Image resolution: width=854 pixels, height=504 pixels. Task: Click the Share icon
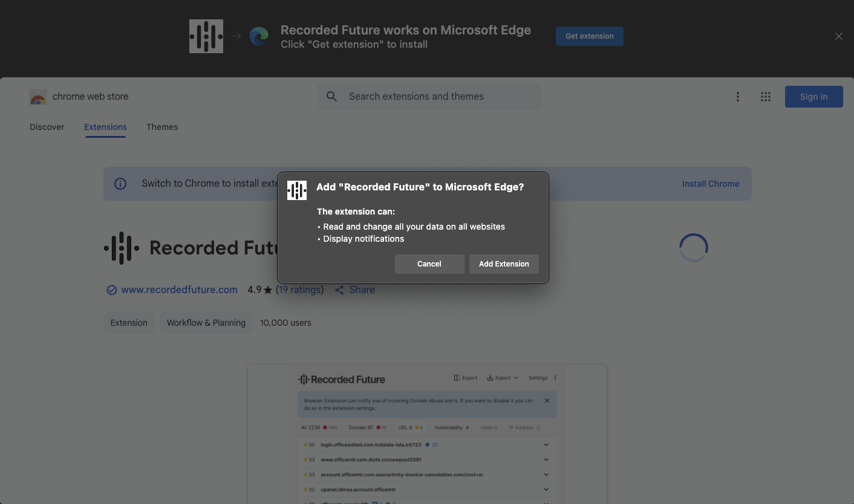(339, 290)
